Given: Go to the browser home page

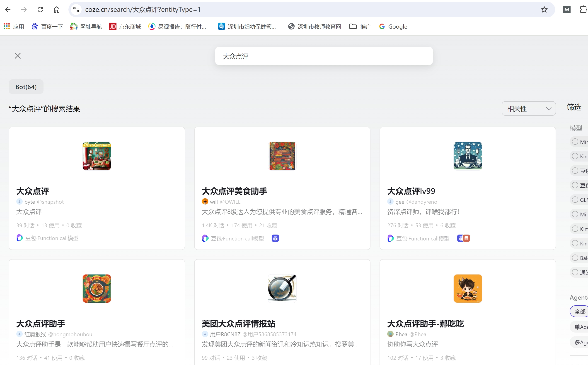Looking at the screenshot, I should (x=57, y=10).
